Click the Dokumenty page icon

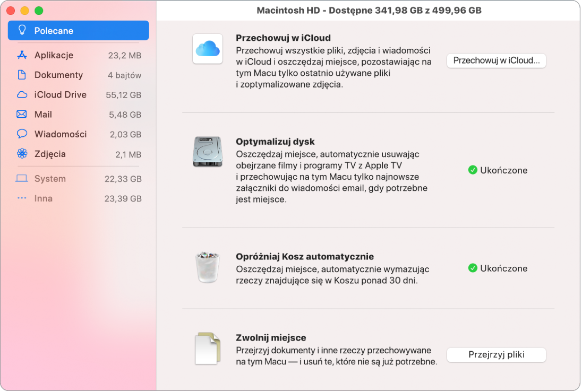tap(22, 75)
